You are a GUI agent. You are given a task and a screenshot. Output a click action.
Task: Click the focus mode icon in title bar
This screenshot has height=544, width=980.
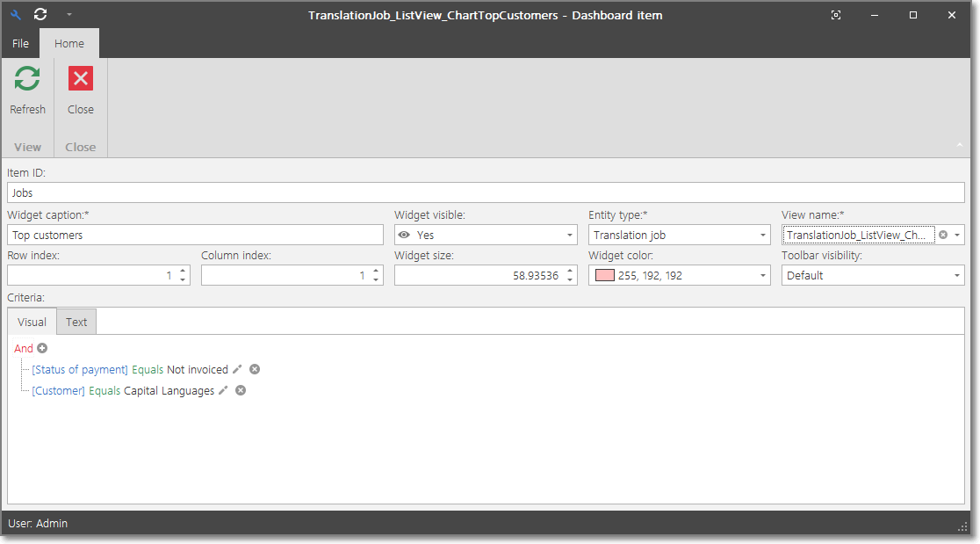[x=836, y=15]
